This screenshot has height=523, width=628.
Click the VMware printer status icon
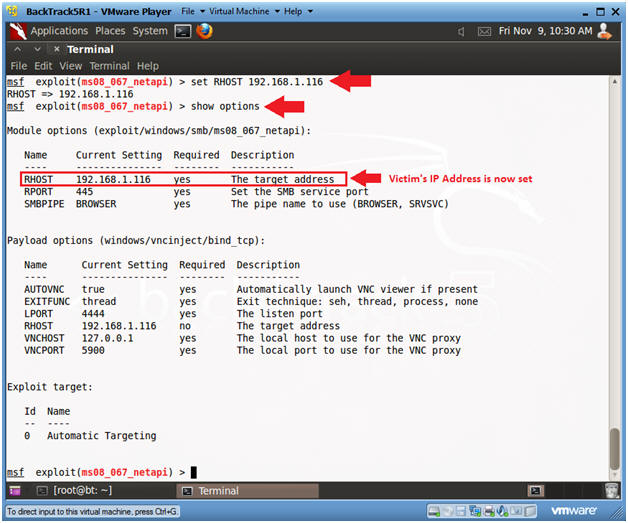(489, 511)
